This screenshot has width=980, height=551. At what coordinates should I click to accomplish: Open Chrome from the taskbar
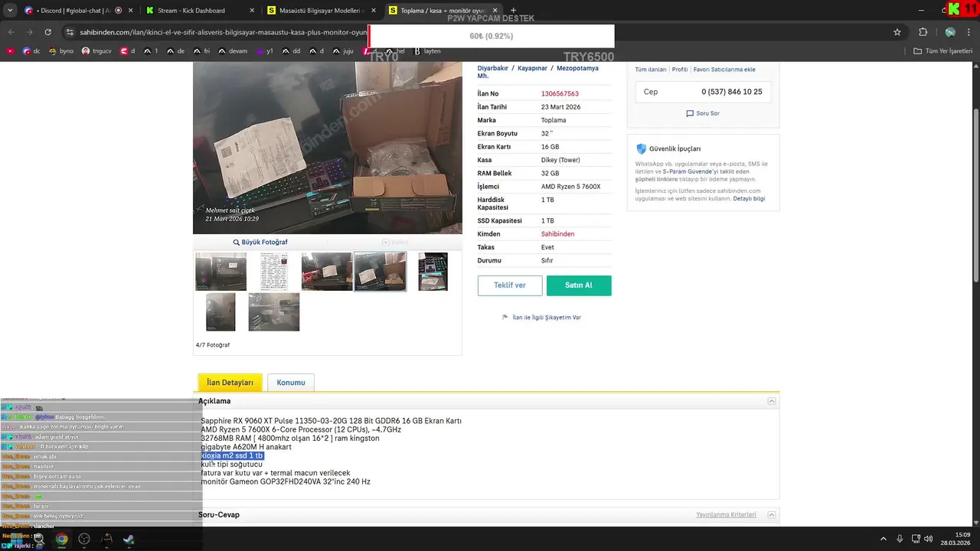click(61, 539)
